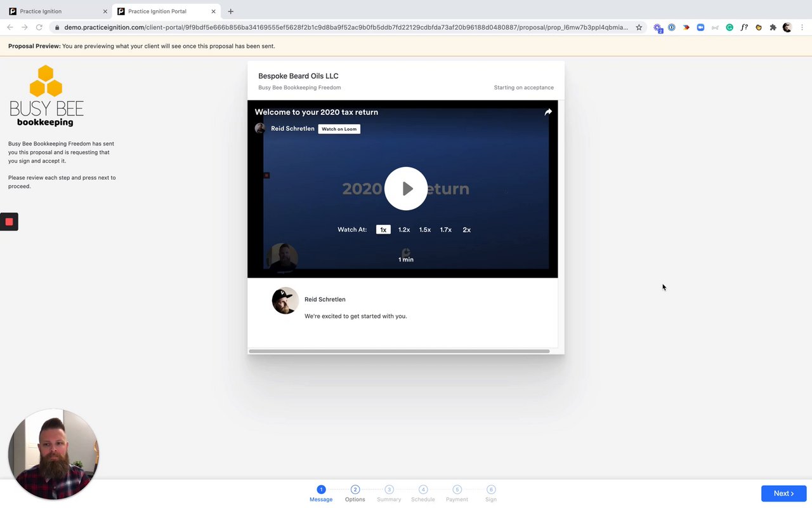Click Reid Schretlen name in video header

[292, 128]
